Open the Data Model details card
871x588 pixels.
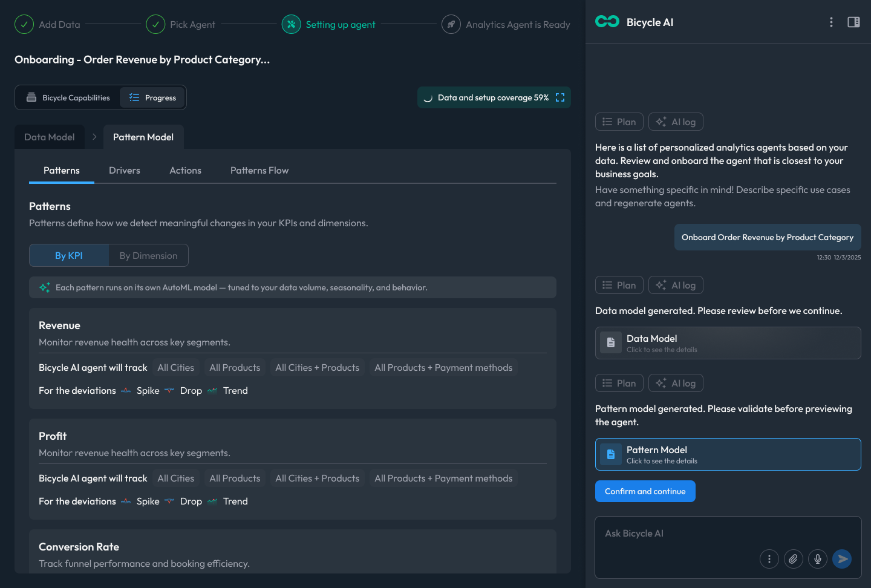728,343
